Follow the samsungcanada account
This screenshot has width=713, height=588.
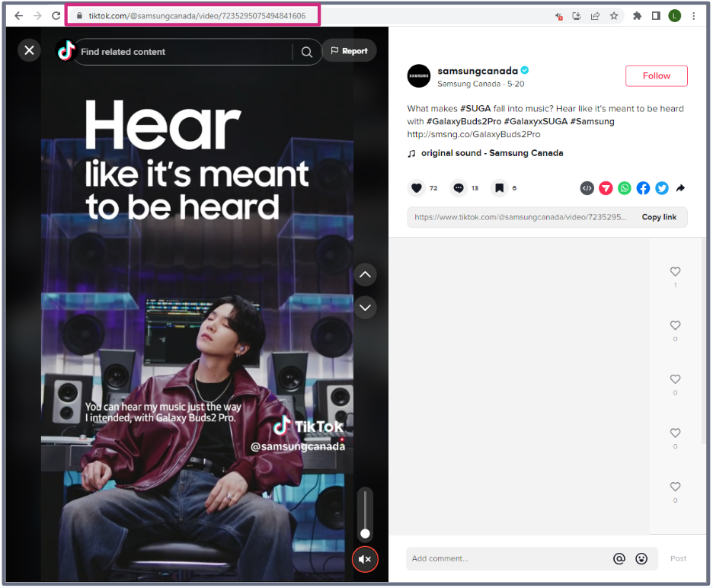click(x=656, y=76)
